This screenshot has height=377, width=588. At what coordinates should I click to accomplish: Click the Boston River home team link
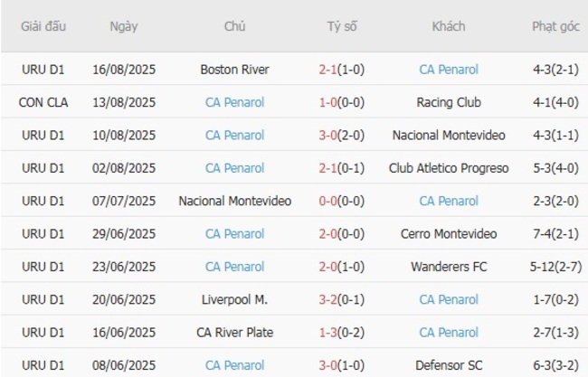pos(235,70)
